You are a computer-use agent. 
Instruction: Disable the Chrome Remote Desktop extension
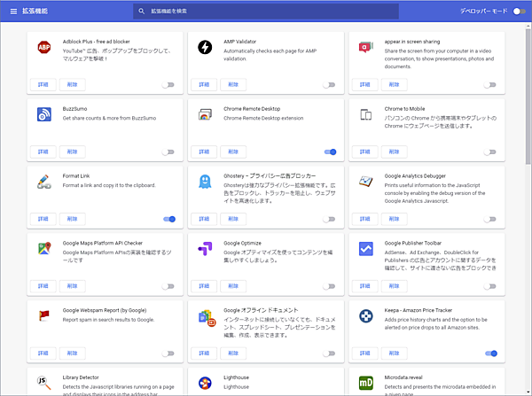[330, 151]
